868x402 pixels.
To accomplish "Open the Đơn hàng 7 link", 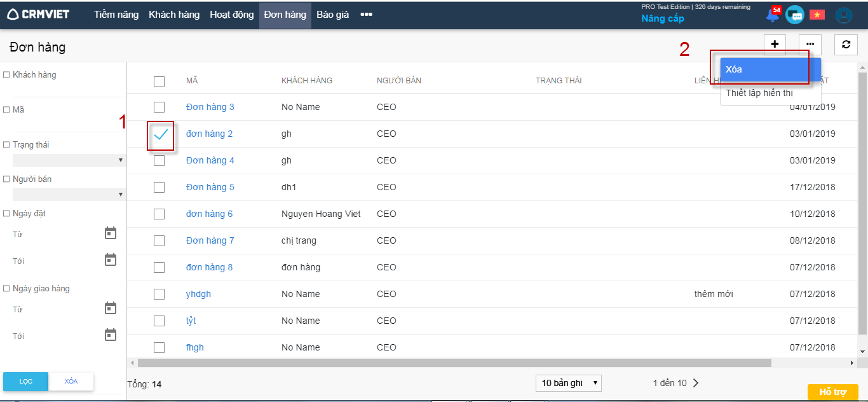I will pos(210,240).
